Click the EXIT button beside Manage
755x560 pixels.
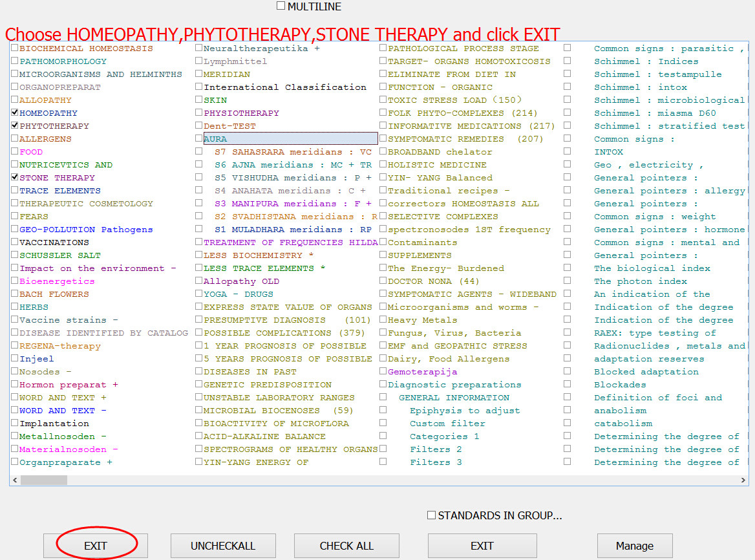[482, 546]
